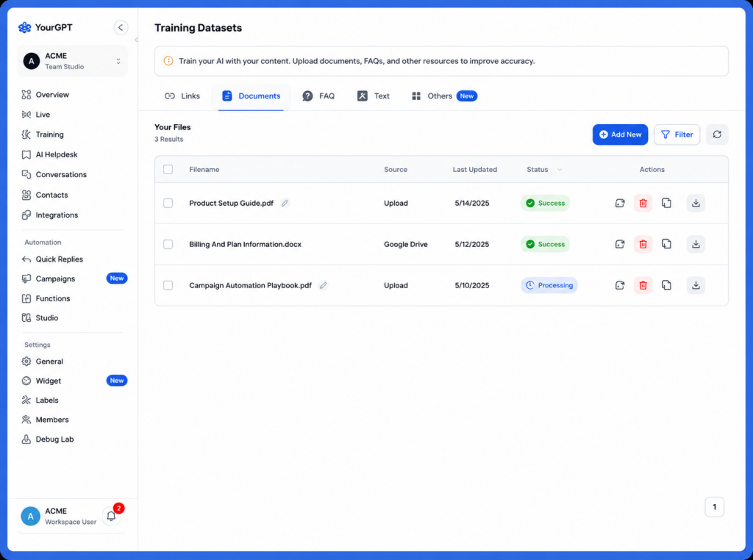Open the Training section
The image size is (753, 560).
click(43, 134)
